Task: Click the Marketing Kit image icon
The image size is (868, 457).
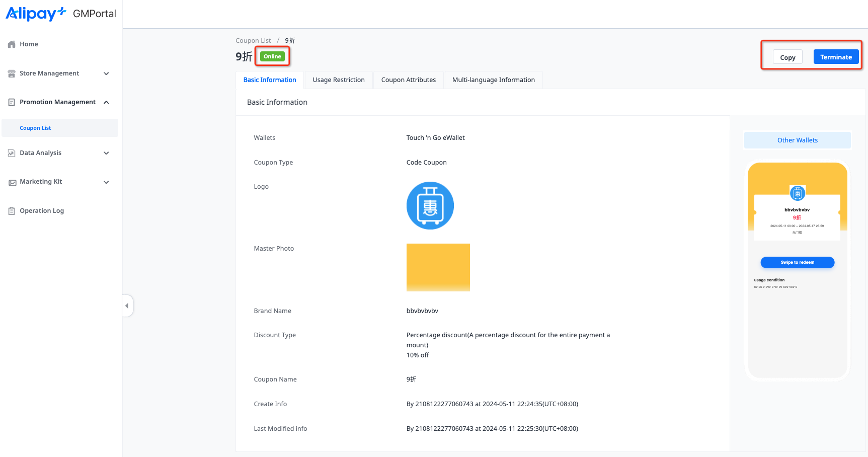Action: [12, 182]
